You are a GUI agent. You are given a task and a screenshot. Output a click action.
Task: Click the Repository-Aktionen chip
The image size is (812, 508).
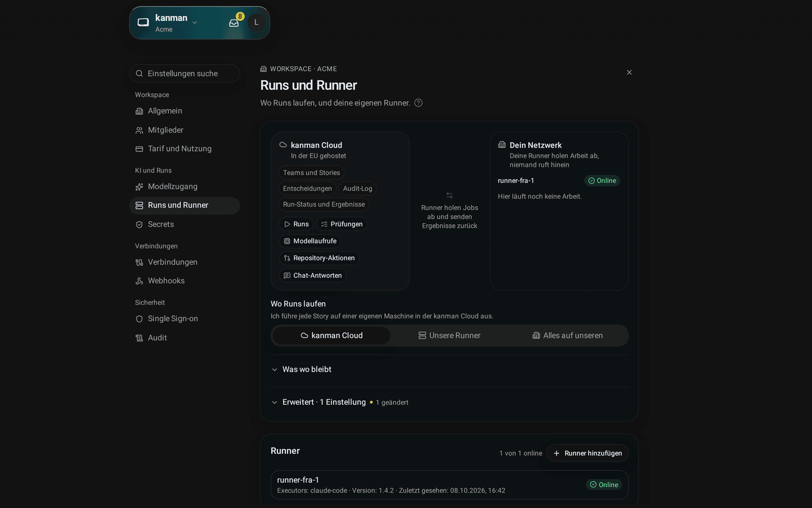[319, 258]
